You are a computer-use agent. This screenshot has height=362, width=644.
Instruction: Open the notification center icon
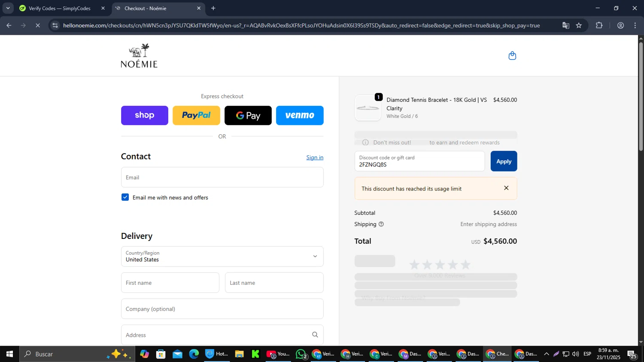click(x=632, y=354)
